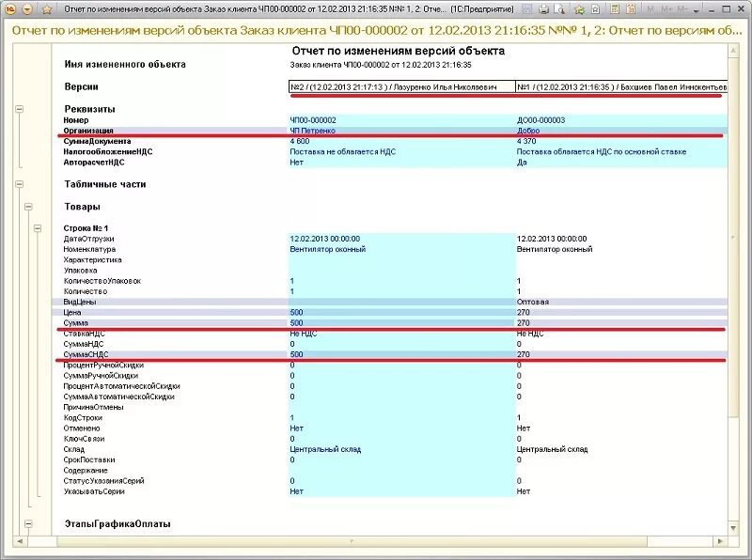The width and height of the screenshot is (752, 560).
Task: Open the calculator icon
Action: pos(615,9)
